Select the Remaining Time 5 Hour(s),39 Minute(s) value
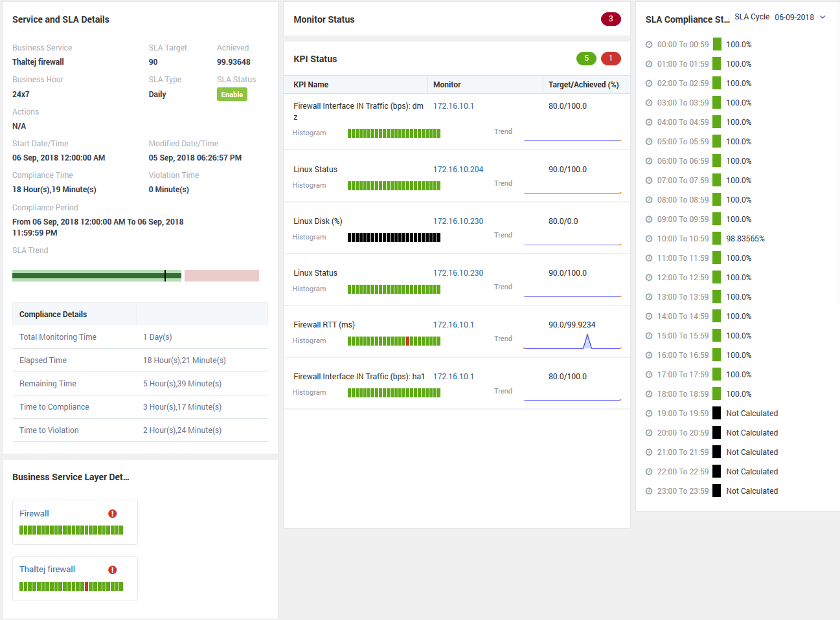Viewport: 840px width, 620px height. 182,384
